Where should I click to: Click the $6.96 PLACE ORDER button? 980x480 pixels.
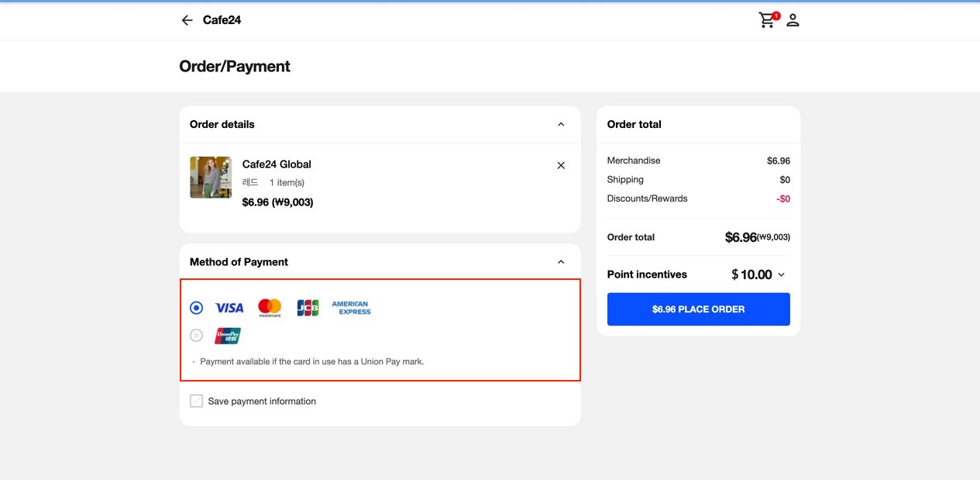tap(699, 309)
